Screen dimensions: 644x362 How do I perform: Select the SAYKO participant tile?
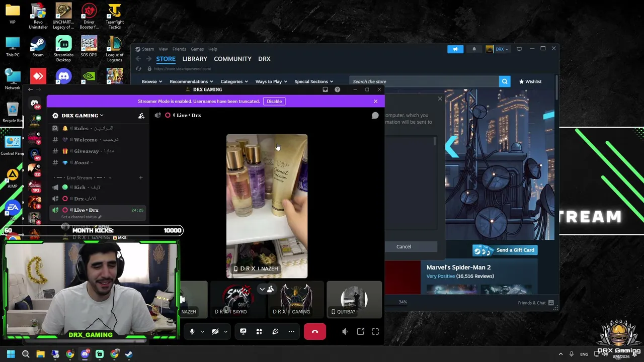tap(237, 300)
